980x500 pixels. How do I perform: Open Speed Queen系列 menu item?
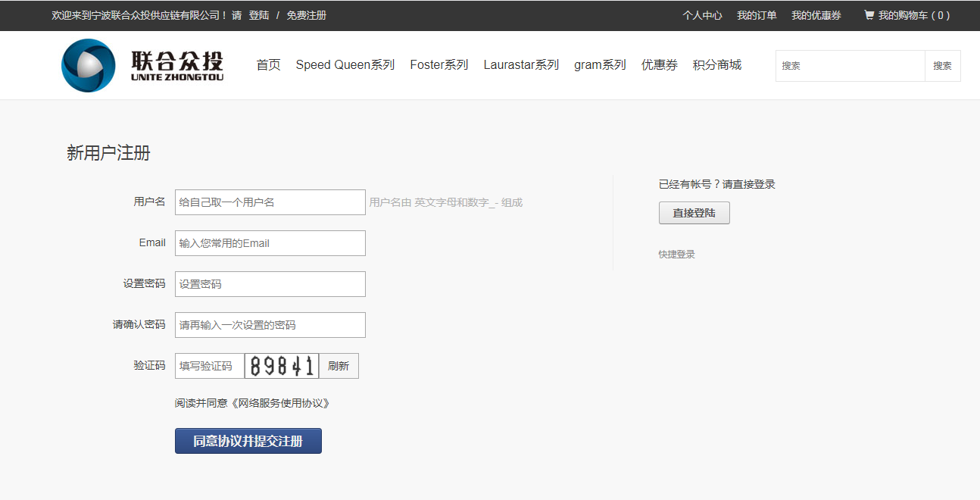345,65
